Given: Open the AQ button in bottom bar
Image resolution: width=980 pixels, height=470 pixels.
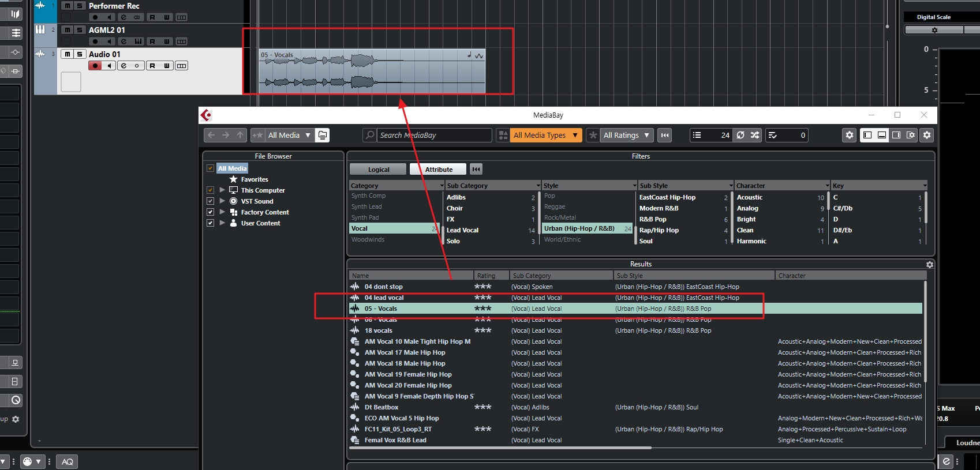Looking at the screenshot, I should 68,461.
